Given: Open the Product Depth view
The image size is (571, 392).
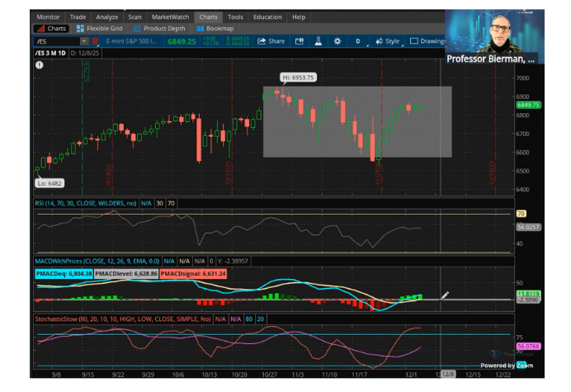Looking at the screenshot, I should coord(157,28).
